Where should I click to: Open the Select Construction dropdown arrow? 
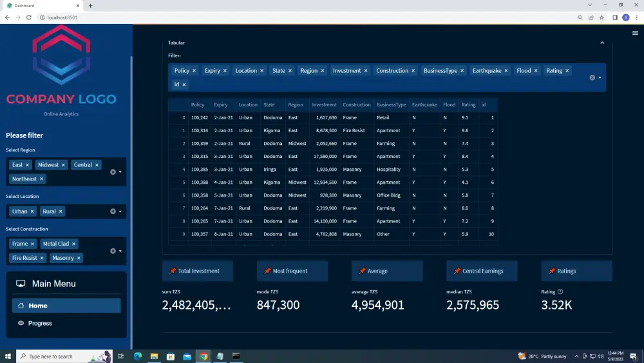point(120,251)
